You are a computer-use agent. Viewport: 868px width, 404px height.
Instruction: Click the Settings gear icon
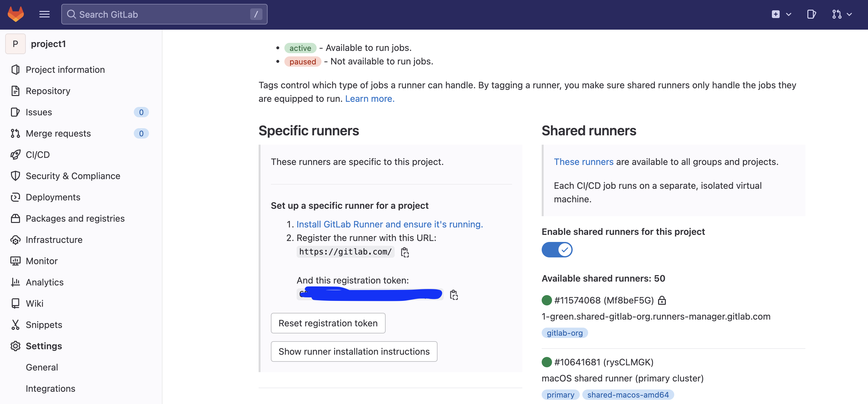click(x=15, y=346)
